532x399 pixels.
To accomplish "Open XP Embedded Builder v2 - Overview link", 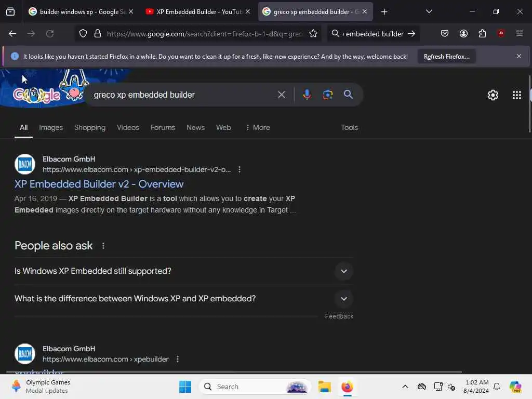I will 99,184.
